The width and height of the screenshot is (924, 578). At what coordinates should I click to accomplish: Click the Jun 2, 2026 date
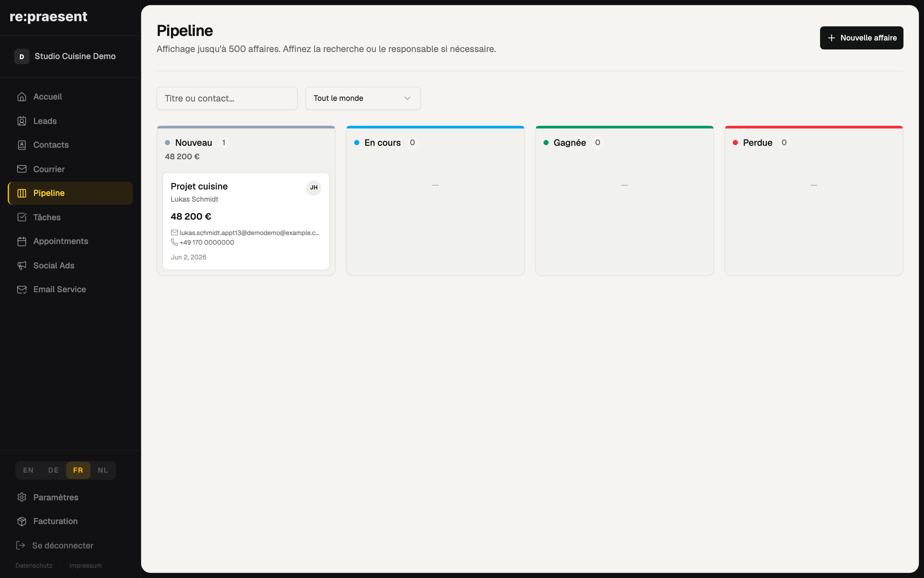pyautogui.click(x=189, y=257)
